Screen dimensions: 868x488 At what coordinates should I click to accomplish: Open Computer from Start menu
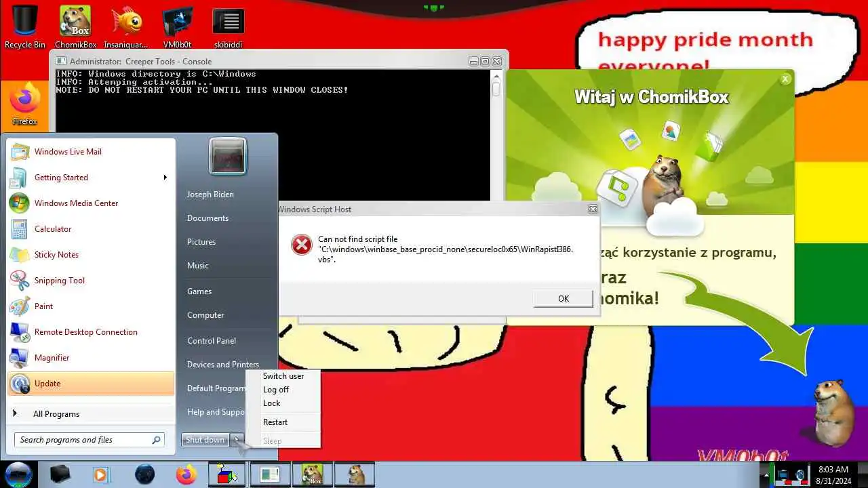pyautogui.click(x=205, y=315)
